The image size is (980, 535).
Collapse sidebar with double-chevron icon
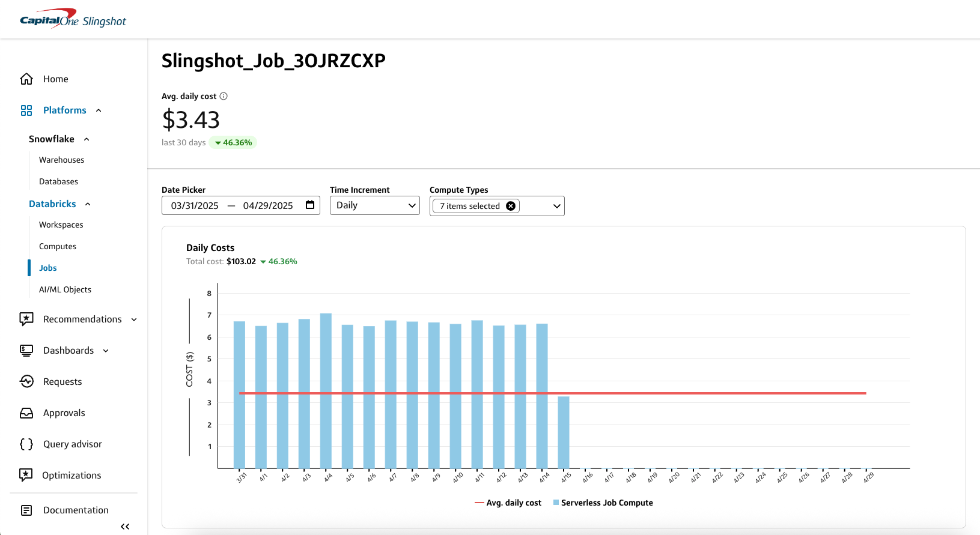pos(125,527)
